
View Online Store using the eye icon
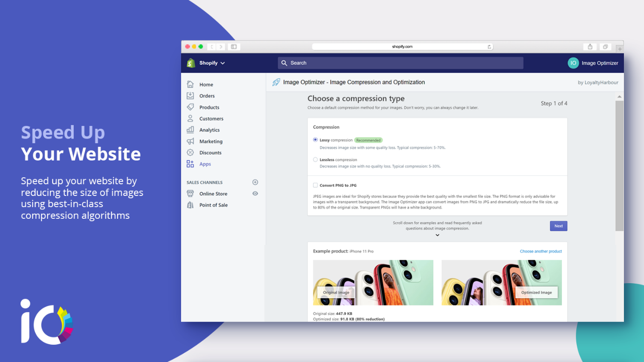(255, 194)
